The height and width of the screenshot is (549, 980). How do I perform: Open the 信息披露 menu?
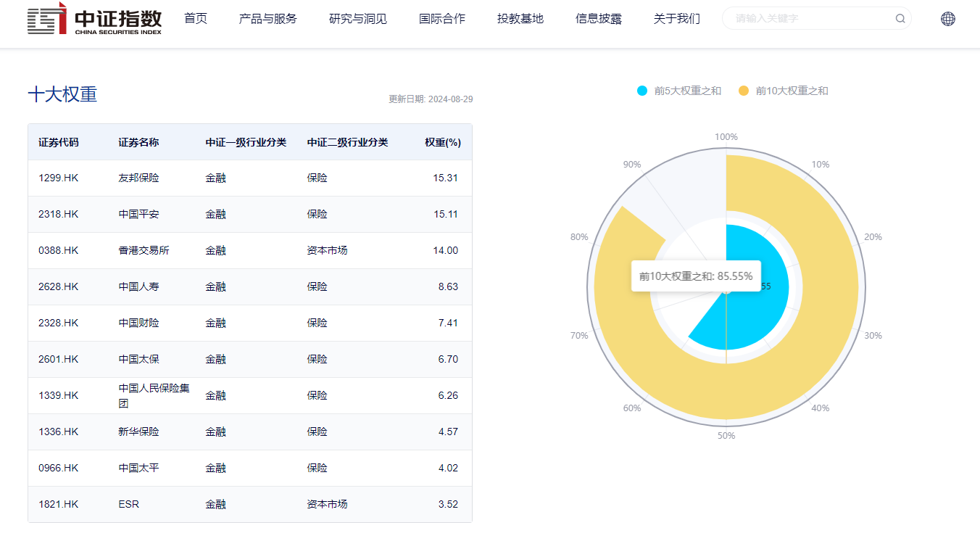(x=599, y=19)
